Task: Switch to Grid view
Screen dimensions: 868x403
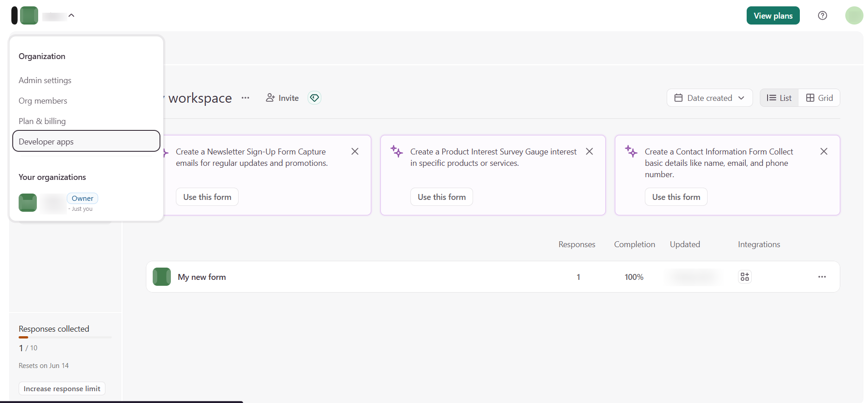Action: pos(819,98)
